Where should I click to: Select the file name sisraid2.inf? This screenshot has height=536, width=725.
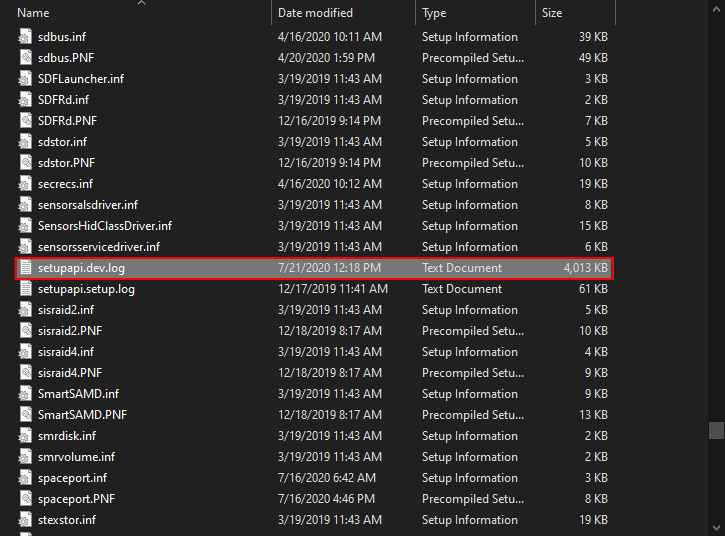(66, 310)
